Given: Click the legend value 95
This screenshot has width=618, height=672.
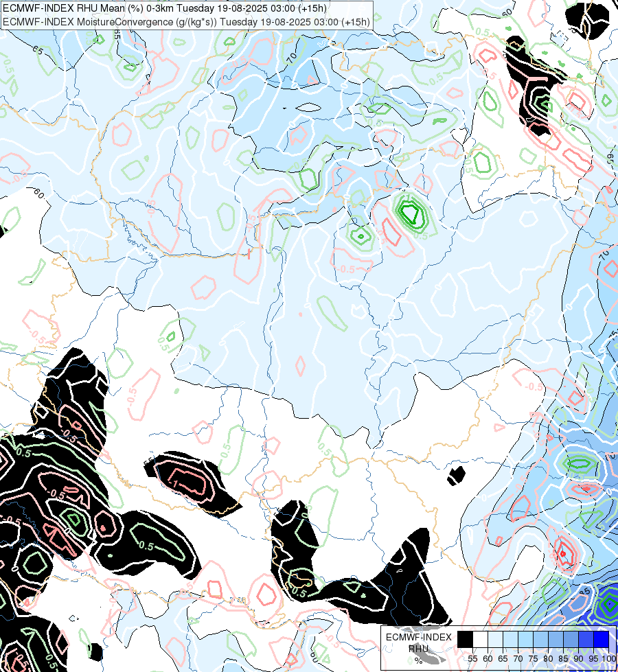Looking at the screenshot, I should [x=593, y=659].
